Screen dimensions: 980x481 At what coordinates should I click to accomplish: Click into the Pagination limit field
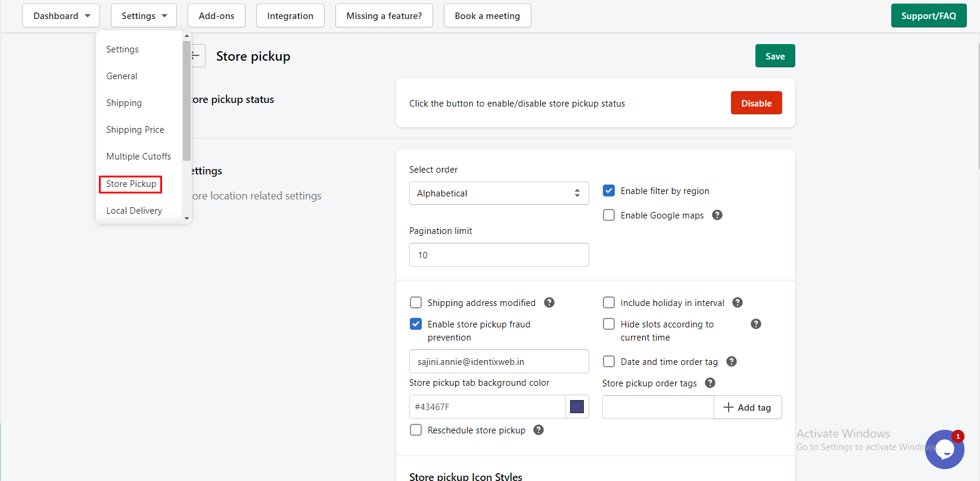click(499, 255)
